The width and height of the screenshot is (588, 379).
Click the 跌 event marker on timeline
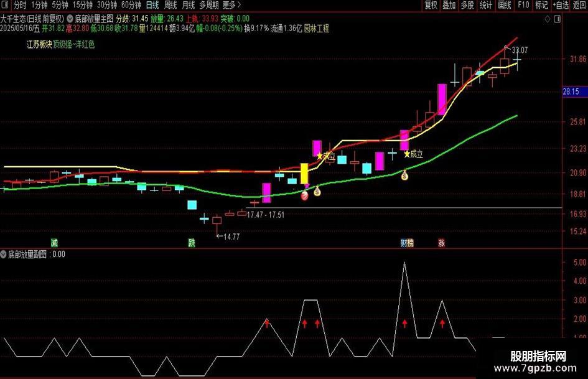pos(192,243)
